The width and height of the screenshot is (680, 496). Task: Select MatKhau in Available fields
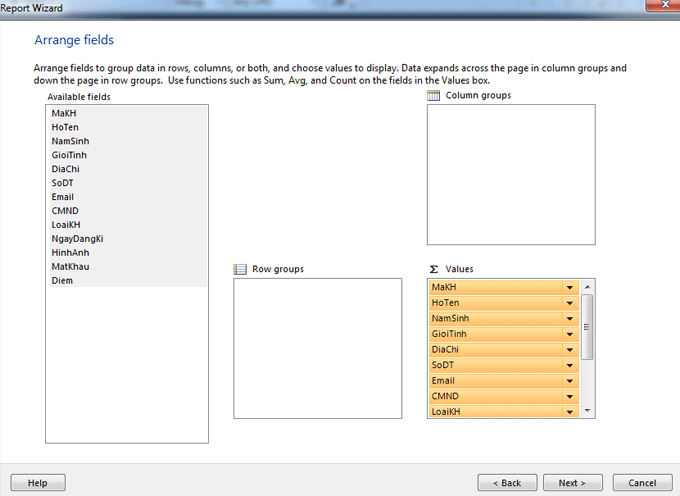click(128, 266)
